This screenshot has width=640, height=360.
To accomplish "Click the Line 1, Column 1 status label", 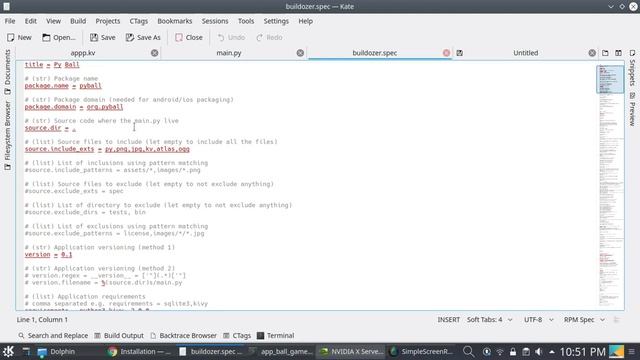I will [42, 320].
